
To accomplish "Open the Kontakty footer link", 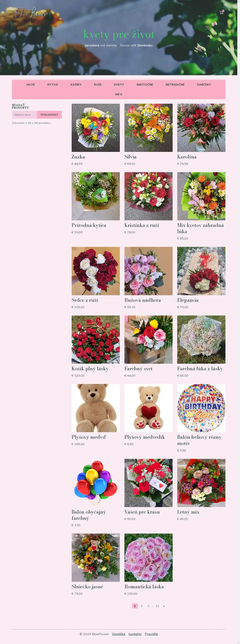I will pos(135,634).
